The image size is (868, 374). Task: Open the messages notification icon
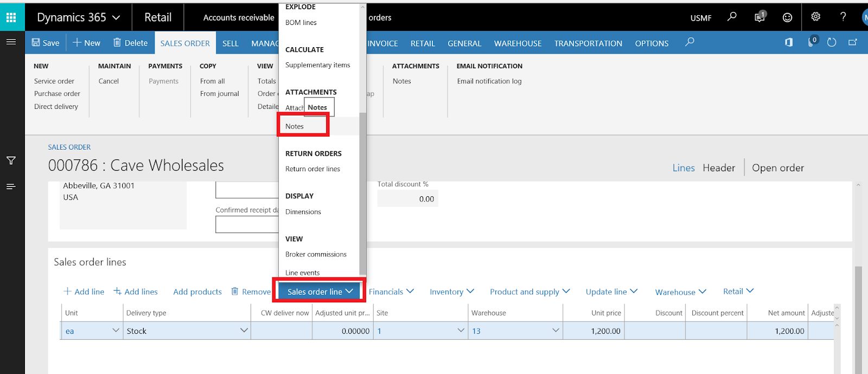tap(759, 17)
